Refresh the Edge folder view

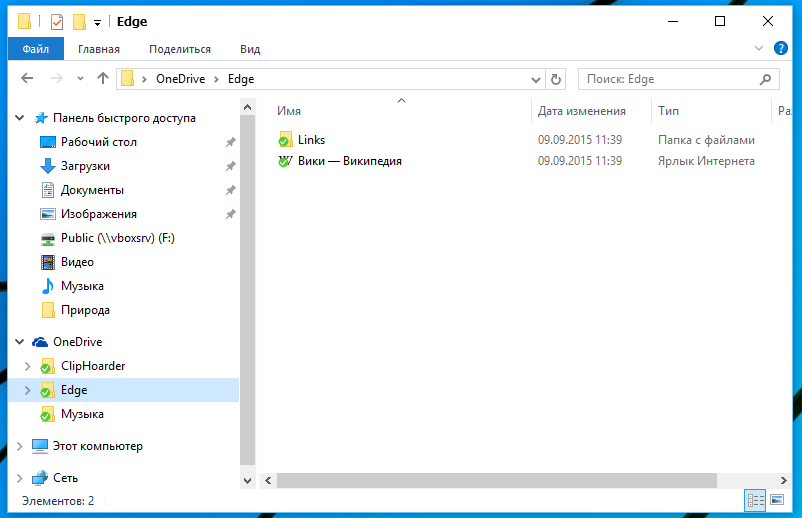pyautogui.click(x=555, y=79)
